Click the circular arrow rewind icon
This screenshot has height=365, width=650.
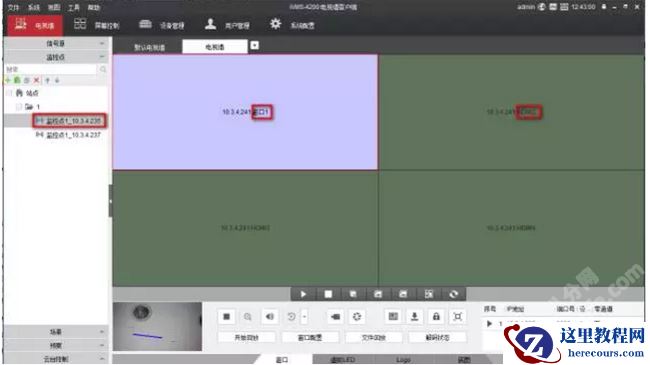(291, 317)
